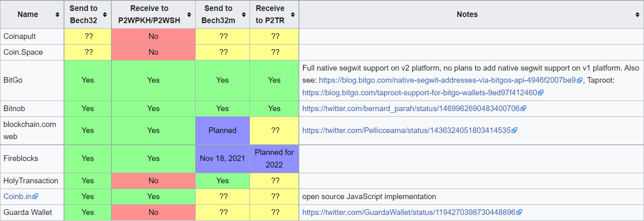Select the Guarda Wallet name cell
Image resolution: width=644 pixels, height=221 pixels.
[32, 212]
